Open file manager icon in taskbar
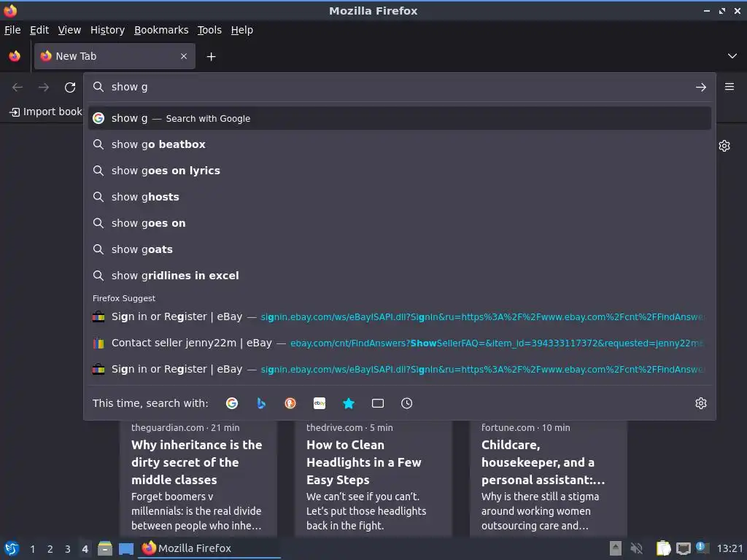 105,548
